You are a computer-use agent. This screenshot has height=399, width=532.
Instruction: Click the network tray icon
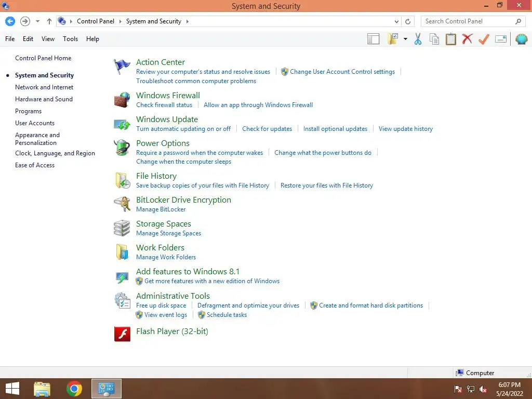point(471,389)
